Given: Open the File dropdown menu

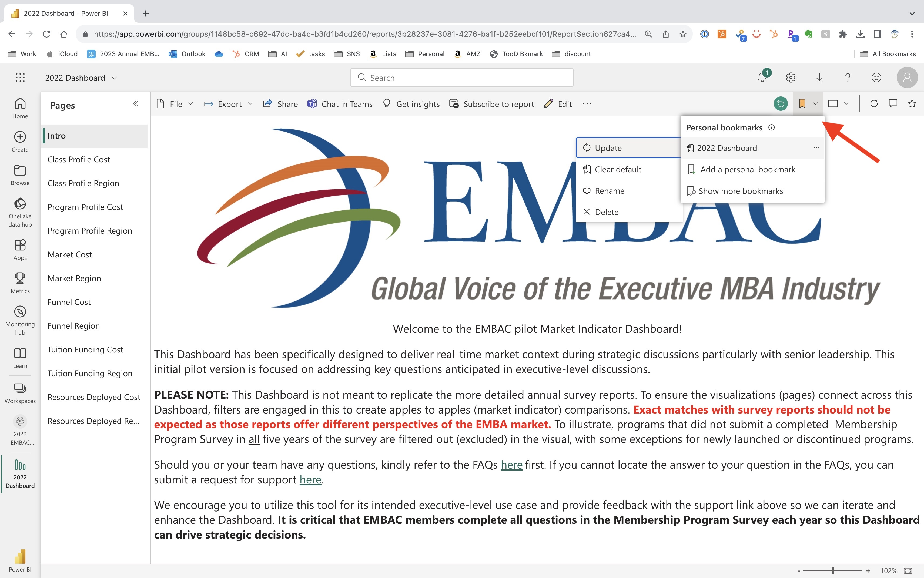Looking at the screenshot, I should pyautogui.click(x=175, y=104).
